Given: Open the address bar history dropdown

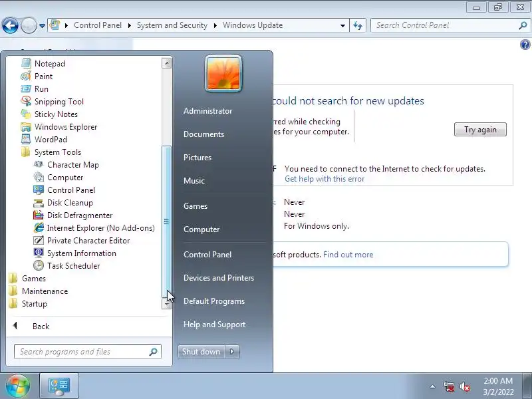Looking at the screenshot, I should (342, 25).
